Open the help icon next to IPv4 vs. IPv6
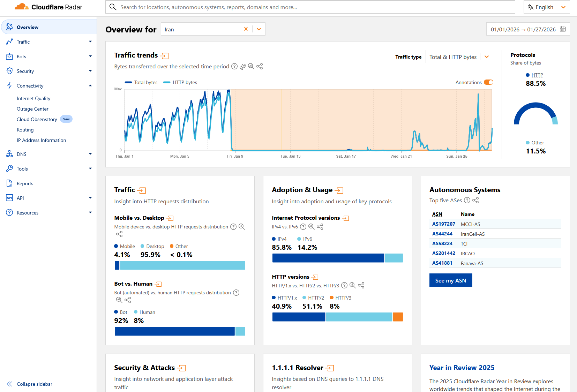The width and height of the screenshot is (577, 392). pos(303,227)
